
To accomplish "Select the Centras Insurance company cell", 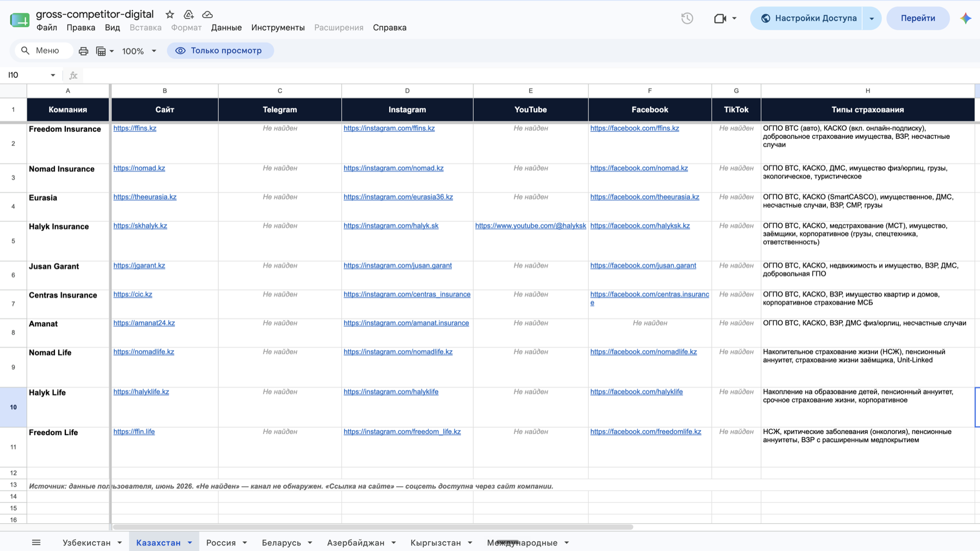I will point(68,304).
